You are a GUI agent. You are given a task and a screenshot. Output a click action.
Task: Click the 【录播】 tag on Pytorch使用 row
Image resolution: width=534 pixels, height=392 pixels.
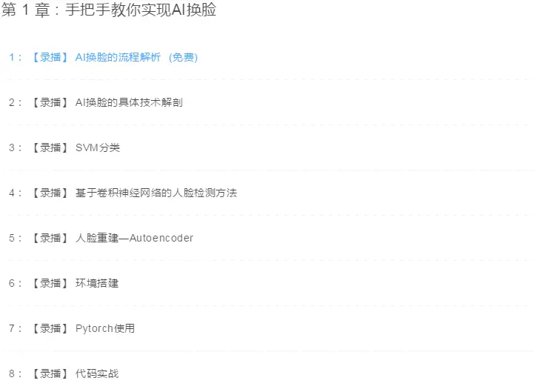(x=50, y=328)
